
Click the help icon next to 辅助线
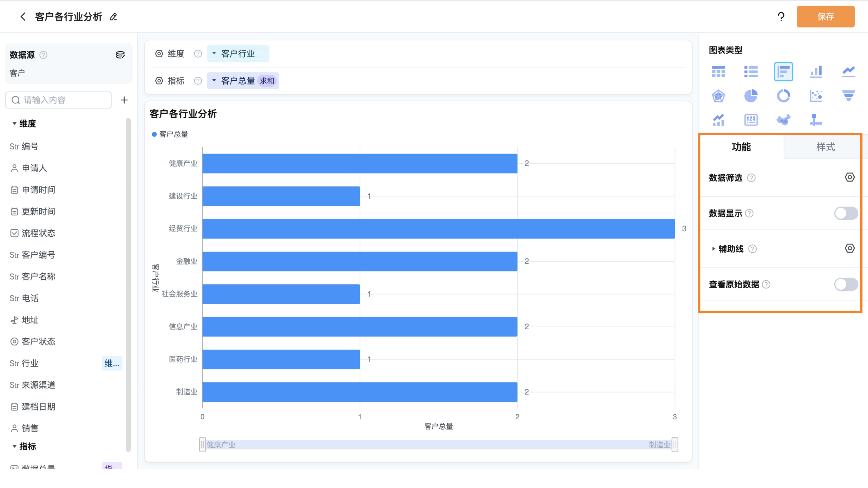click(x=752, y=249)
